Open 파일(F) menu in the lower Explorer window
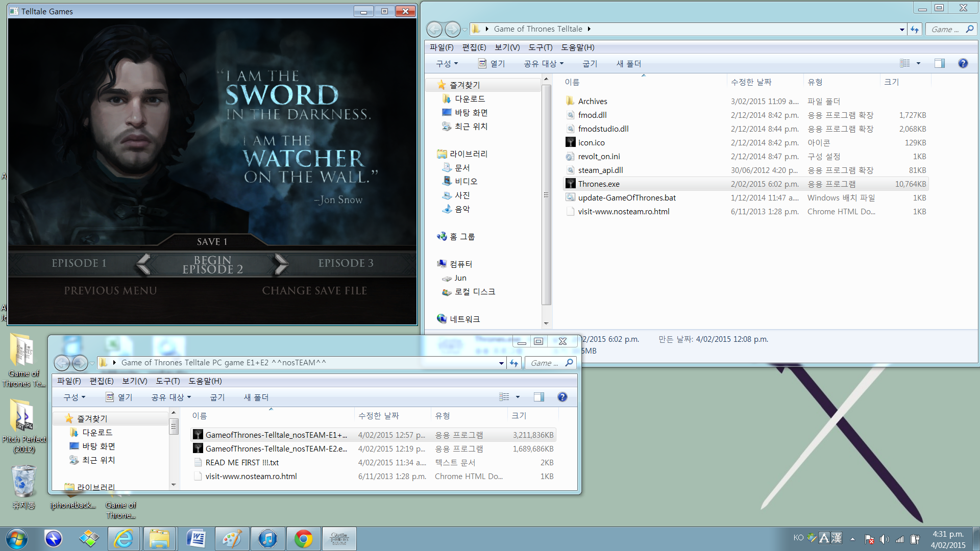 click(x=69, y=381)
